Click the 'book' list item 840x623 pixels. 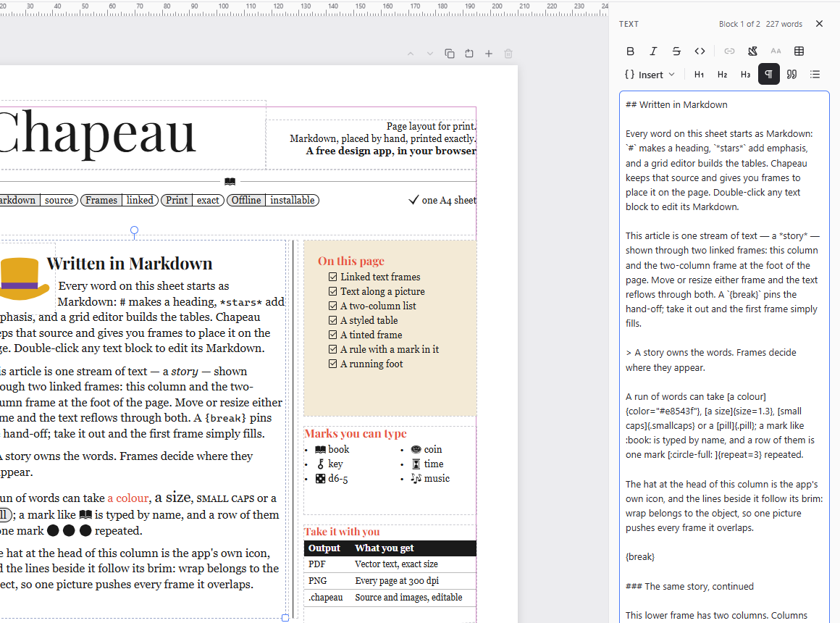pos(332,449)
